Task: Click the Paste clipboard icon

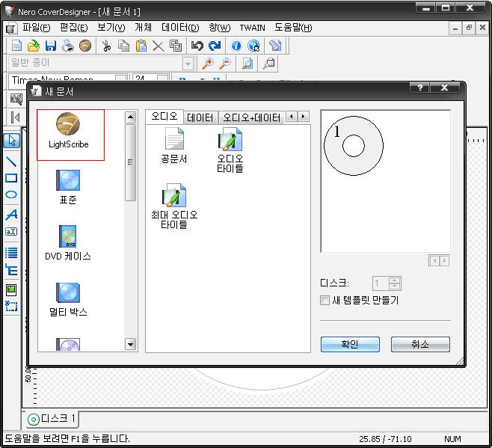Action: (141, 46)
